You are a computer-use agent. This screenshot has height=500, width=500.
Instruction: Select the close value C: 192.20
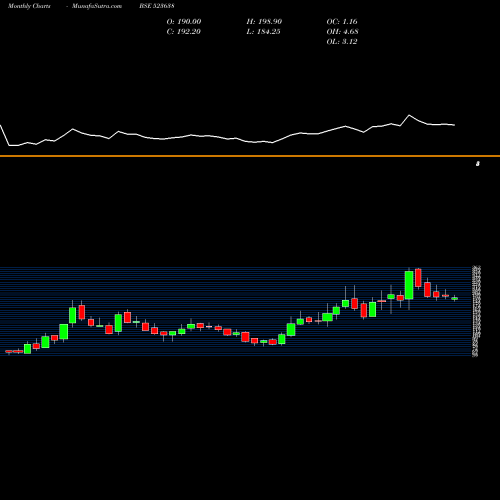(184, 32)
